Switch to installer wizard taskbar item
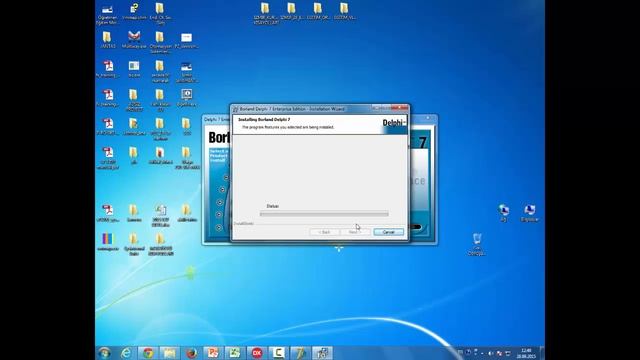The width and height of the screenshot is (640, 360). click(x=322, y=353)
